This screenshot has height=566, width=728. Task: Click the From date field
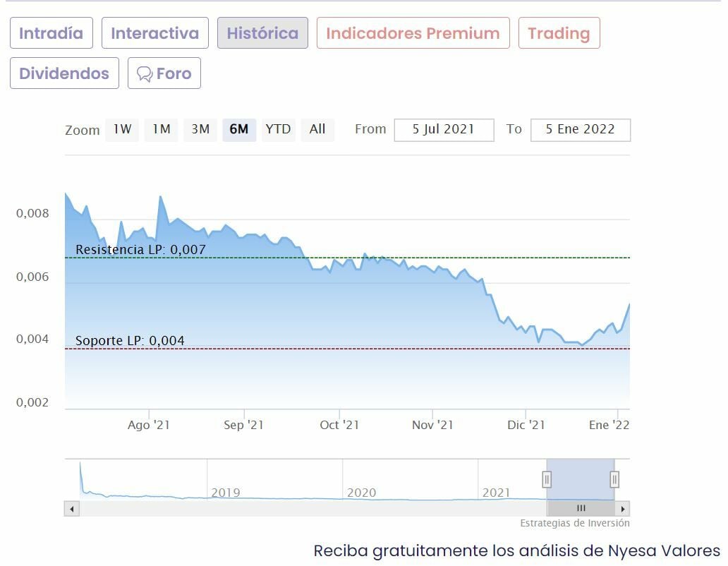(444, 130)
